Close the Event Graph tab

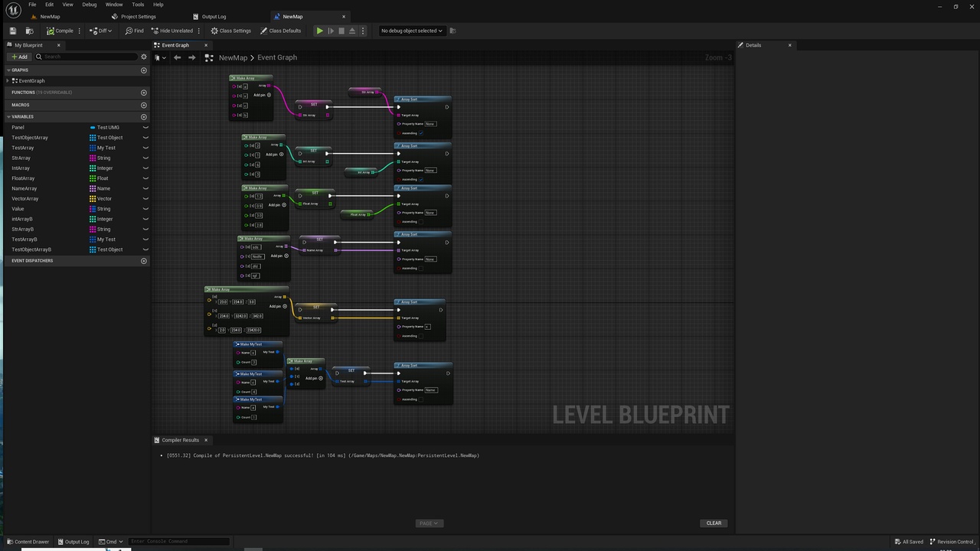[206, 45]
